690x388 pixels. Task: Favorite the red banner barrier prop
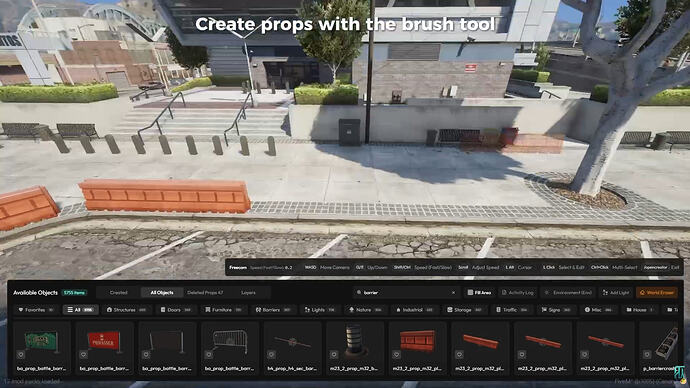point(83,355)
